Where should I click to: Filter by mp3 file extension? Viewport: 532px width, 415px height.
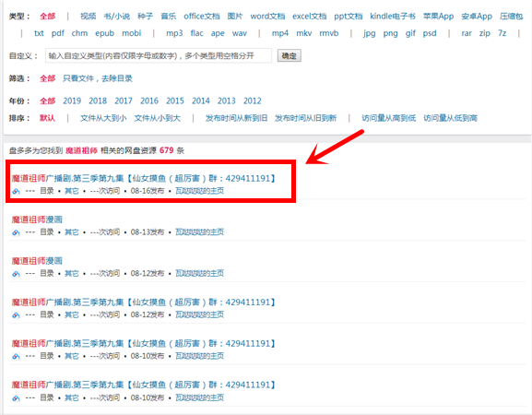tap(174, 33)
